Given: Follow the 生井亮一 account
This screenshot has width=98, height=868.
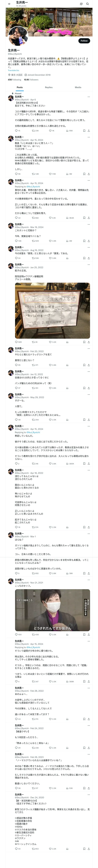Looking at the screenshot, I should [84, 41].
